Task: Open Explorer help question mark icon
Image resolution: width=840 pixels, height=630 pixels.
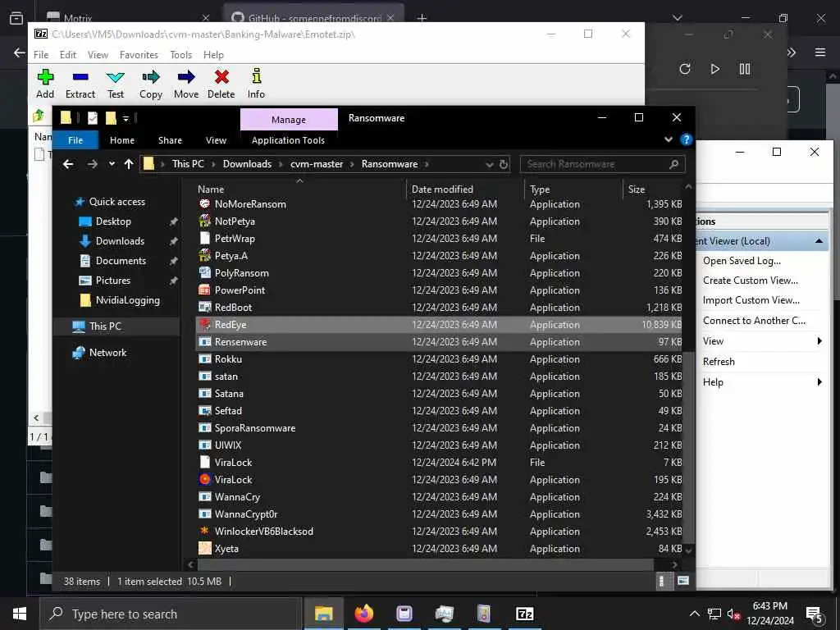Action: pos(686,139)
